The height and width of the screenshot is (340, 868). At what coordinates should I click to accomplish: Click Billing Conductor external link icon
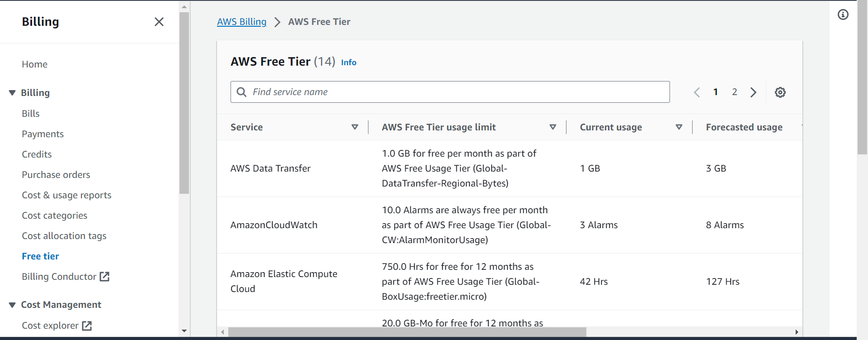coord(104,277)
